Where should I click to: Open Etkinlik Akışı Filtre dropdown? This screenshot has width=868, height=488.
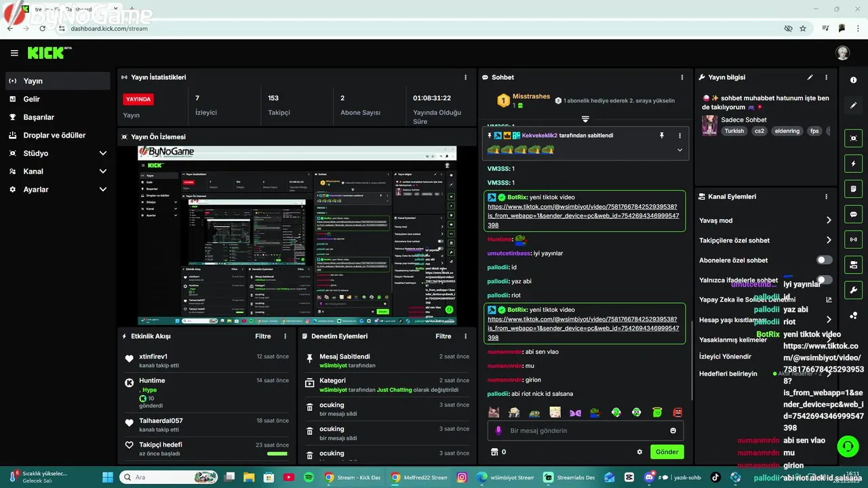(263, 336)
